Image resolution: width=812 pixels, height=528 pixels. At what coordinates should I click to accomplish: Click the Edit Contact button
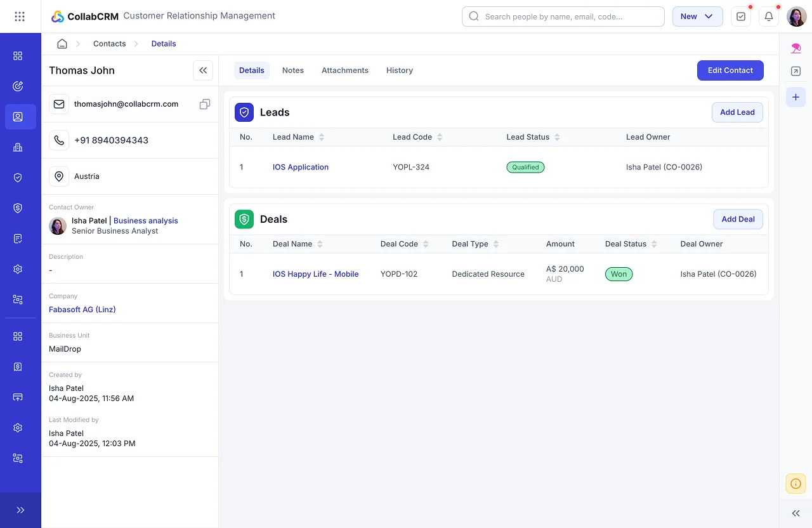[x=730, y=70]
